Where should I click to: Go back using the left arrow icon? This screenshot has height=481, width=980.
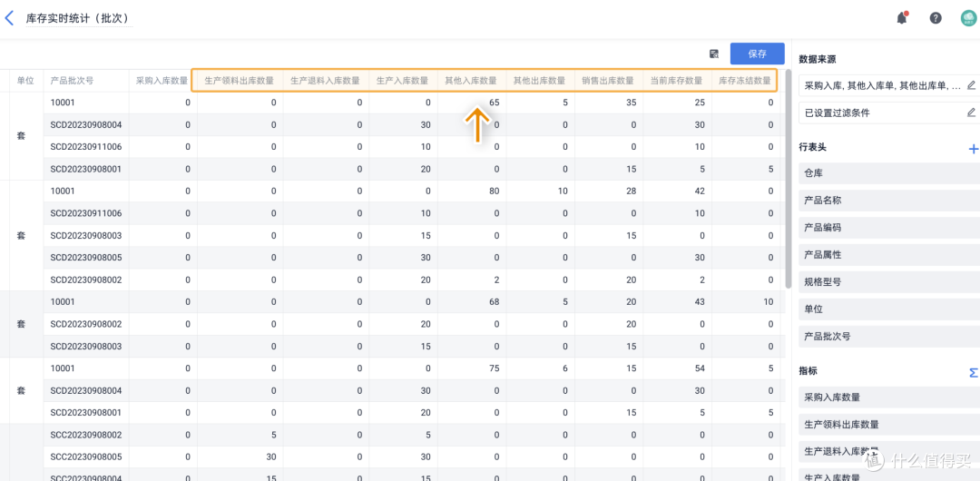point(9,18)
